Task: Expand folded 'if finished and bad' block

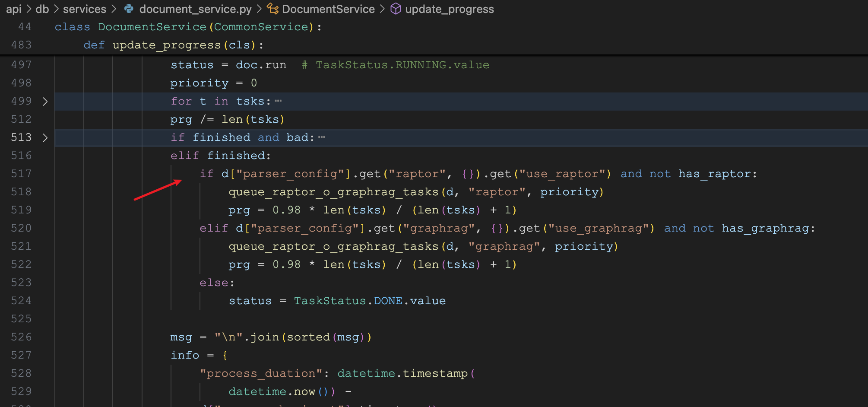Action: [45, 138]
